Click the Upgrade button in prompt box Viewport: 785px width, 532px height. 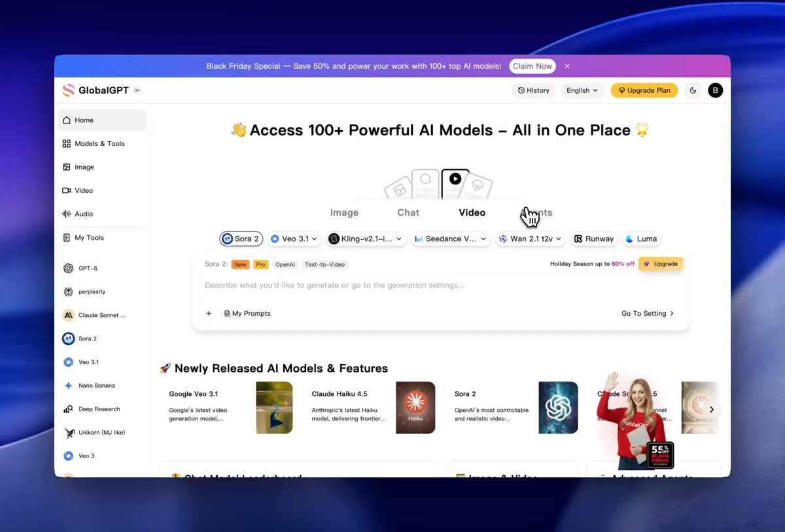(x=661, y=264)
